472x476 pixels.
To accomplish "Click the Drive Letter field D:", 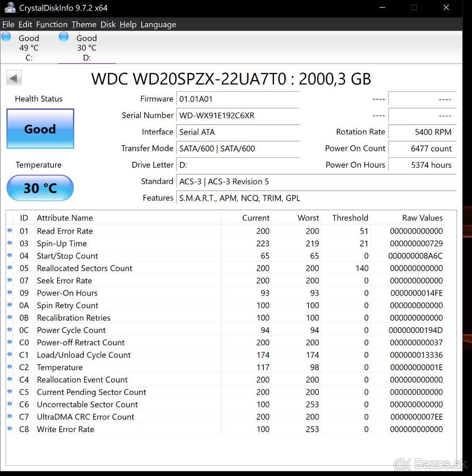I will click(x=238, y=165).
